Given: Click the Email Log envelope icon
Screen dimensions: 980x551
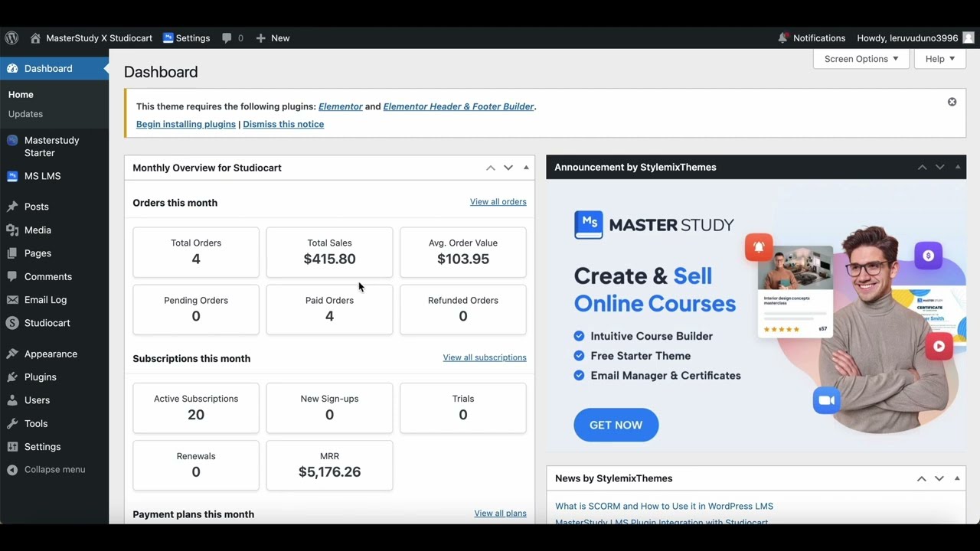Looking at the screenshot, I should tap(12, 300).
